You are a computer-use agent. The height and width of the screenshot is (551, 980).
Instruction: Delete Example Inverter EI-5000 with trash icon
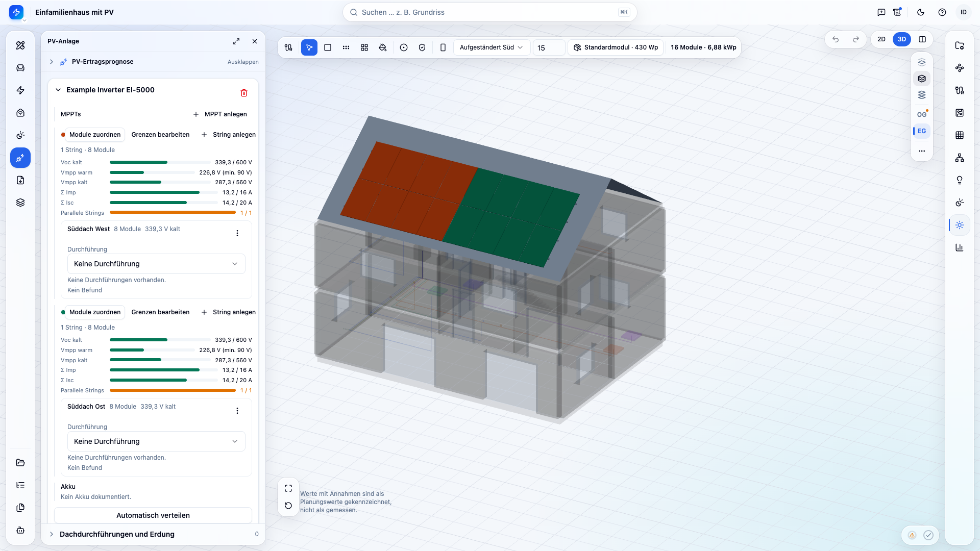coord(244,93)
